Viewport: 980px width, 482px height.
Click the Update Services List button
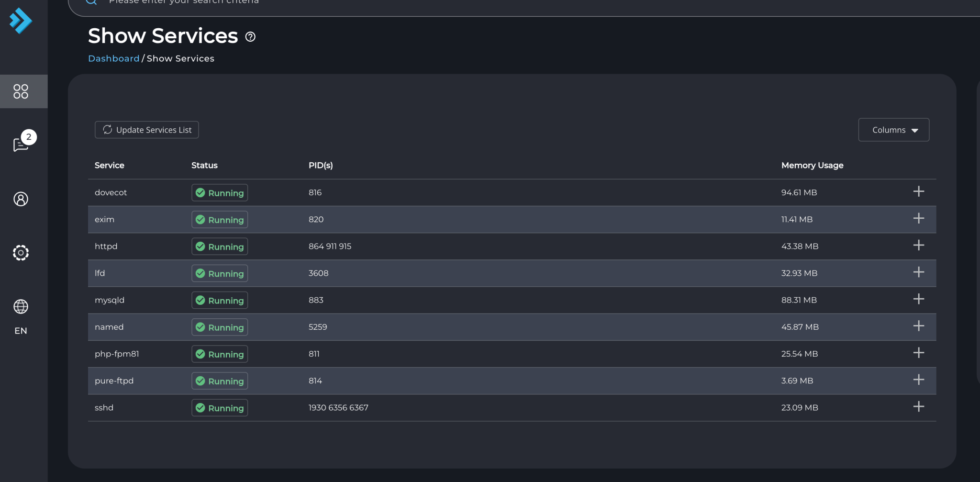click(x=146, y=130)
